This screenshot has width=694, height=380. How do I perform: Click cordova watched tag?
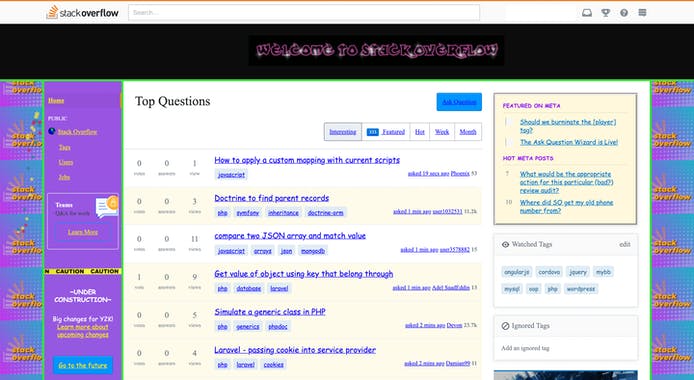coord(549,272)
